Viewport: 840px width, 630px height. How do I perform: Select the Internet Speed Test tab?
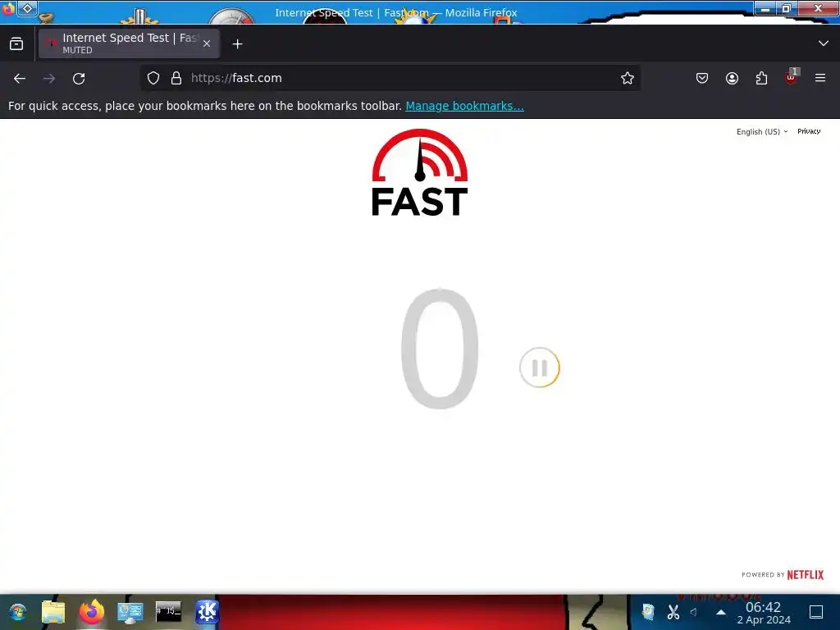(x=129, y=43)
